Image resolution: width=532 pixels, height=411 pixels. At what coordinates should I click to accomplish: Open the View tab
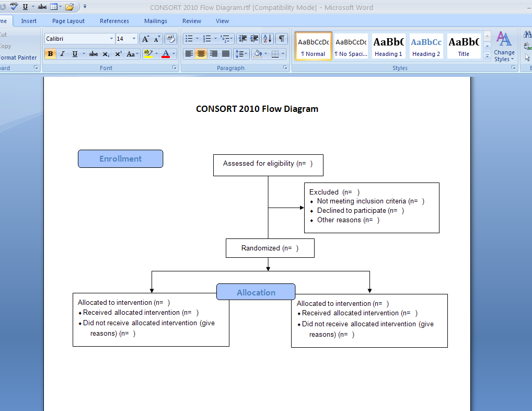pos(222,21)
